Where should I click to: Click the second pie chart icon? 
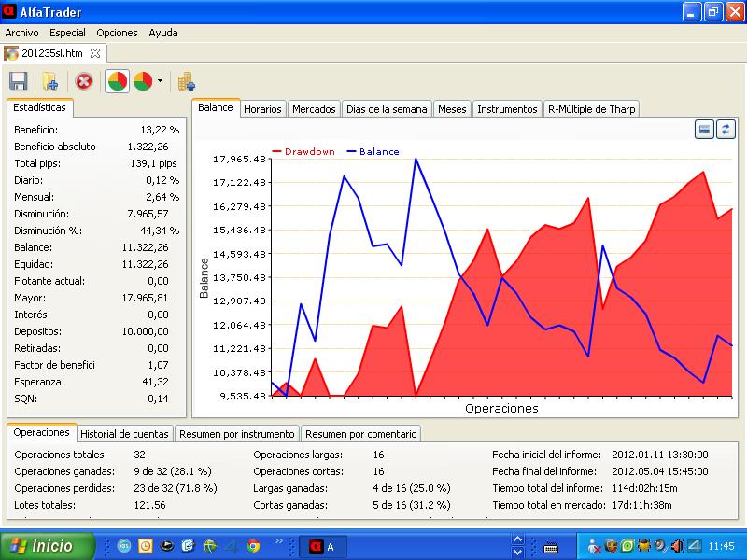(x=143, y=81)
